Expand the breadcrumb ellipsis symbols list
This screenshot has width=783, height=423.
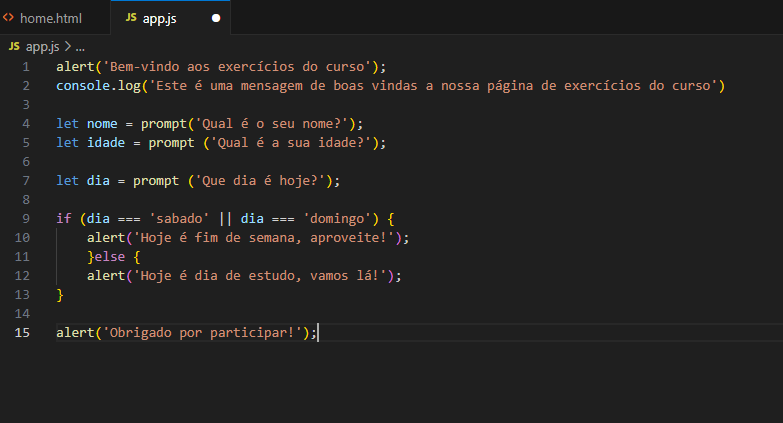80,47
